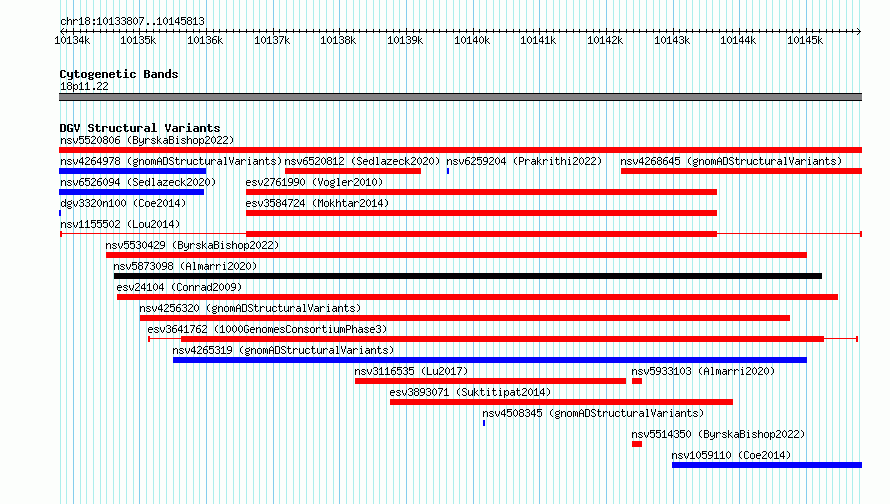This screenshot has width=890, height=504.
Task: Click the 10138k ruler tick label
Action: pos(338,40)
